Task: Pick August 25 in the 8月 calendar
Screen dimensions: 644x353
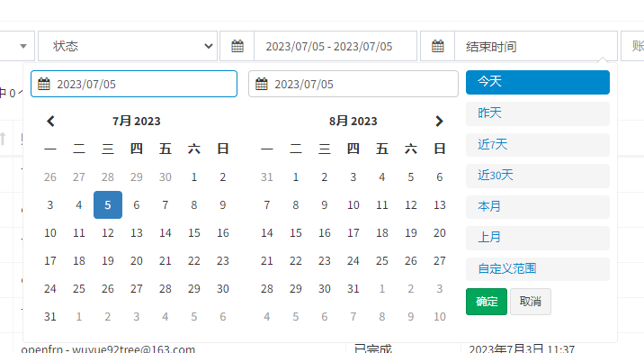Action: point(382,261)
